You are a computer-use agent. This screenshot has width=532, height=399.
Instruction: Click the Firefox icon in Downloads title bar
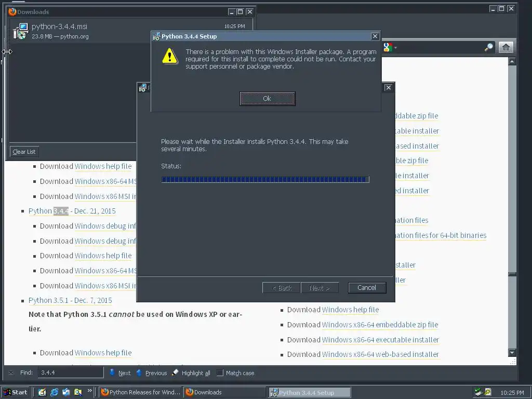(12, 12)
